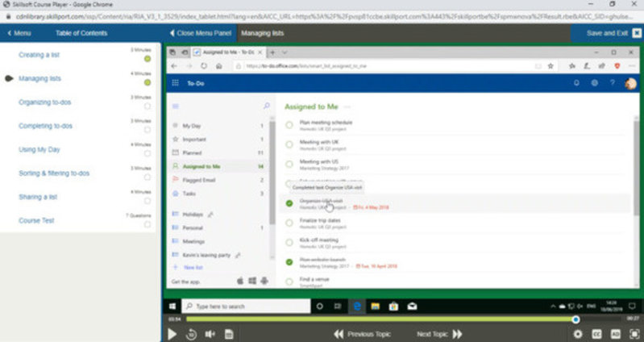Viewport: 644px width, 342px height.
Task: Complete the Meeting with UK task
Action: 289,144
